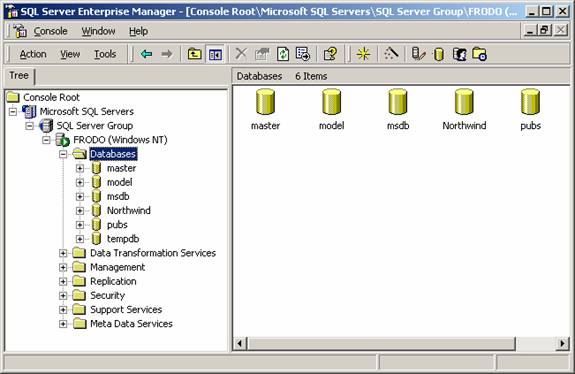Open the Console menu

coord(50,31)
